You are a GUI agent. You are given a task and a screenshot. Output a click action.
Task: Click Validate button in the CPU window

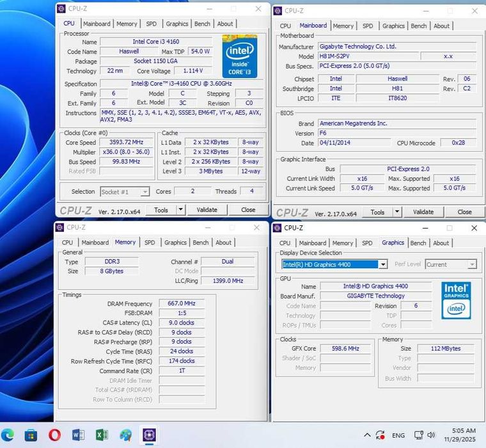click(x=207, y=210)
